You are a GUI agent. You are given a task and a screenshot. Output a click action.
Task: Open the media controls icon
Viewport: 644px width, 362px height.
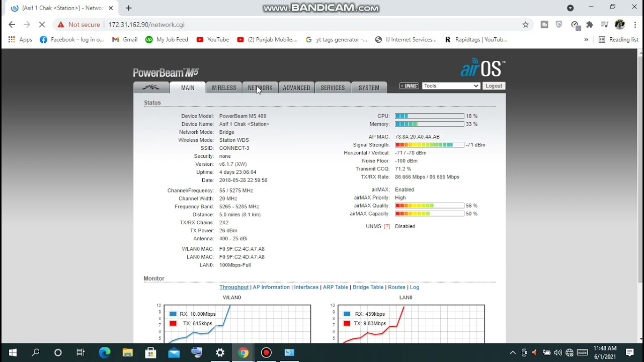click(x=605, y=25)
